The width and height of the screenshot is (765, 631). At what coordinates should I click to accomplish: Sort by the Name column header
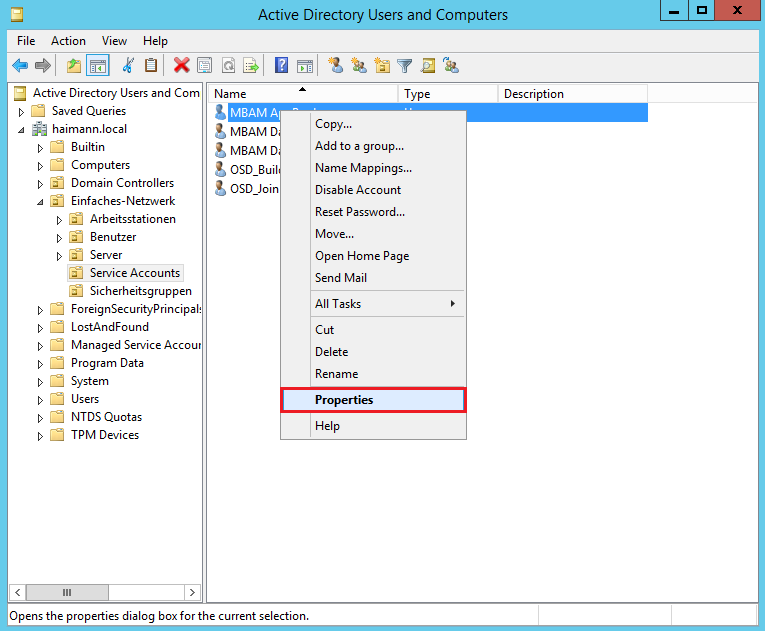303,94
